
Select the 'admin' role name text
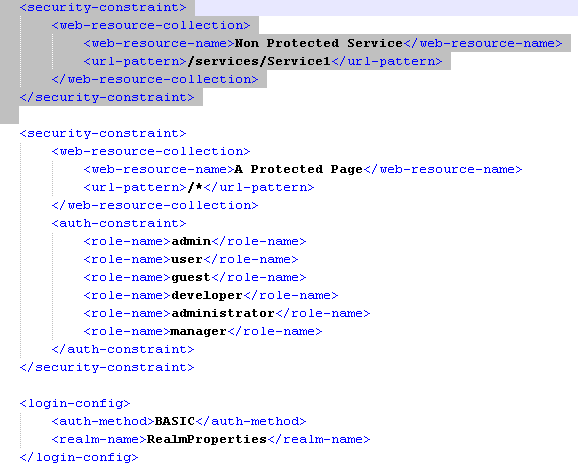point(191,241)
